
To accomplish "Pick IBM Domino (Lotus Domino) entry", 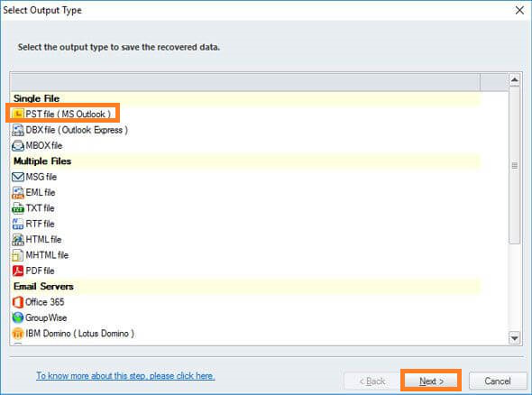I will (x=73, y=334).
